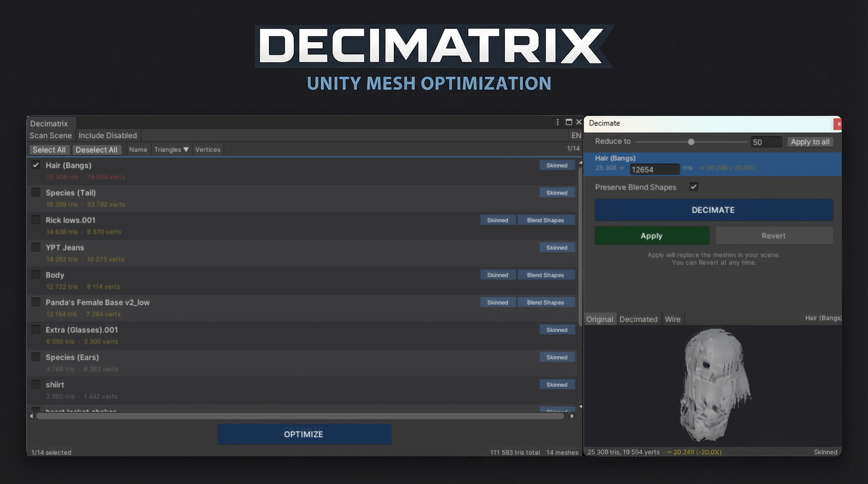The height and width of the screenshot is (484, 868).
Task: Uncheck the Hair (Bangs) mesh checkbox
Action: tap(36, 165)
